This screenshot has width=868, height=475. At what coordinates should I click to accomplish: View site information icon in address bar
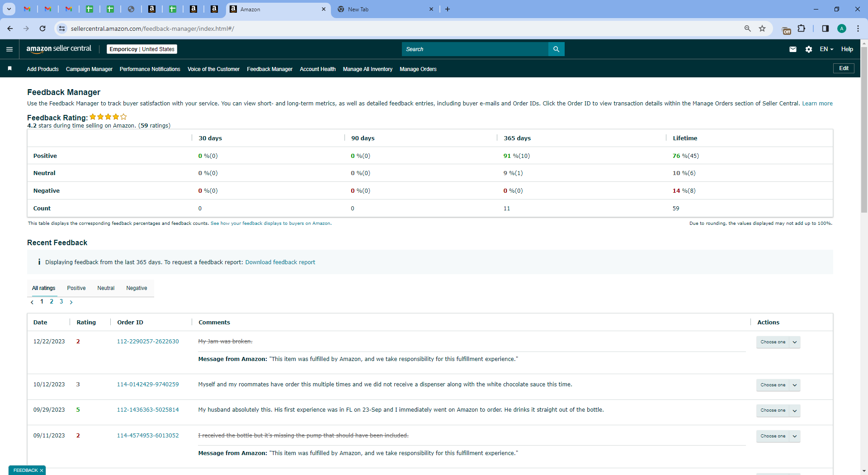click(62, 28)
